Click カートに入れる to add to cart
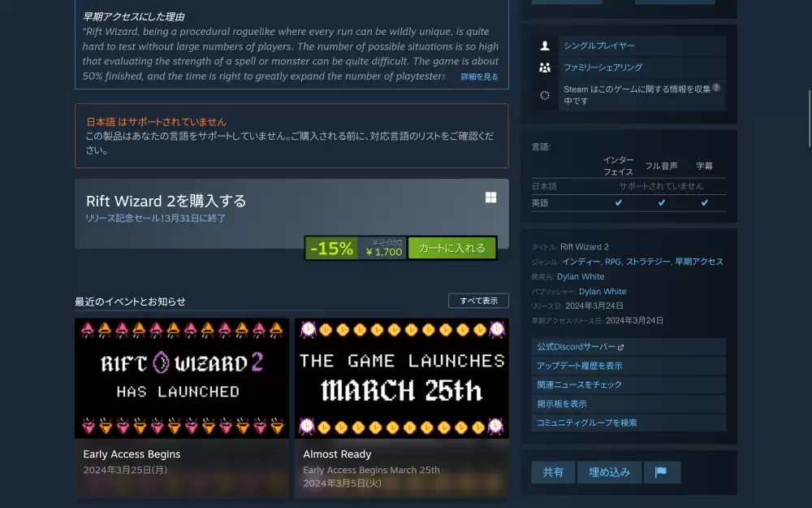This screenshot has height=508, width=812. (x=451, y=248)
